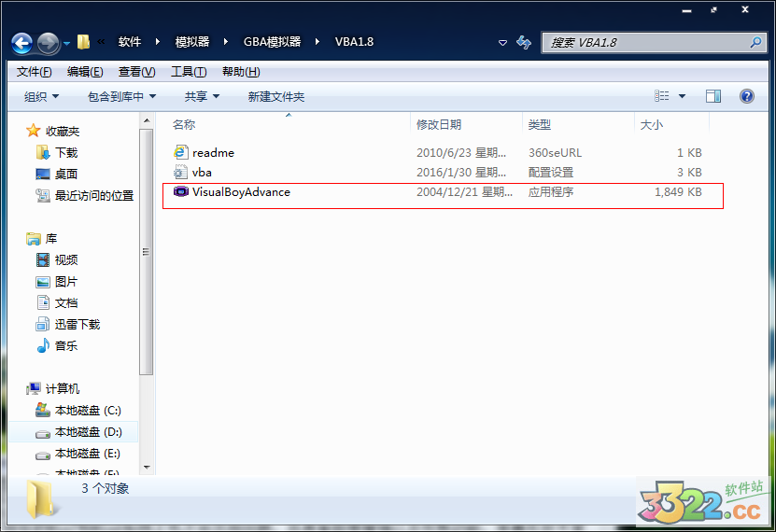Open the 查看(V) menu
The image size is (776, 532).
(136, 72)
